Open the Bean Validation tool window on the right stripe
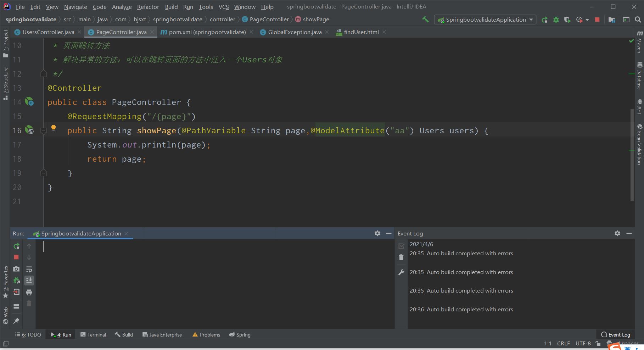 639,144
